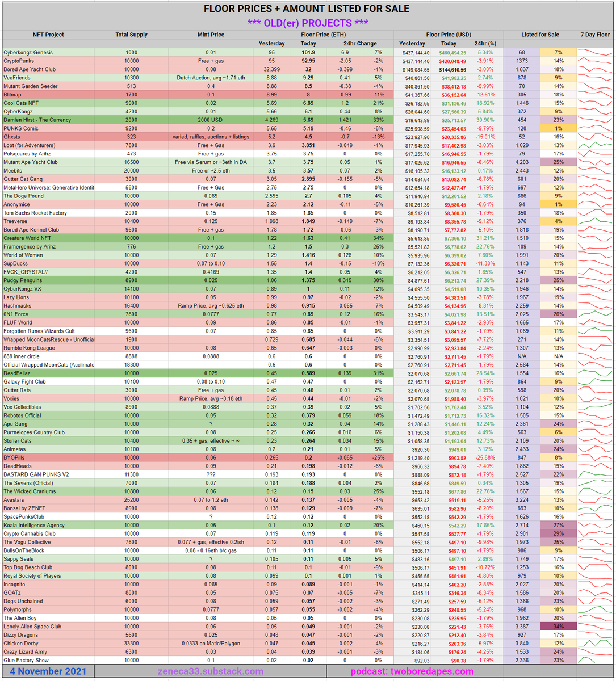Viewport: 616px width, 681px height.
Task: Click the 'FLOOR PRICES + AMOUNT LISTED FOR SALE' title
Action: pyautogui.click(x=307, y=9)
